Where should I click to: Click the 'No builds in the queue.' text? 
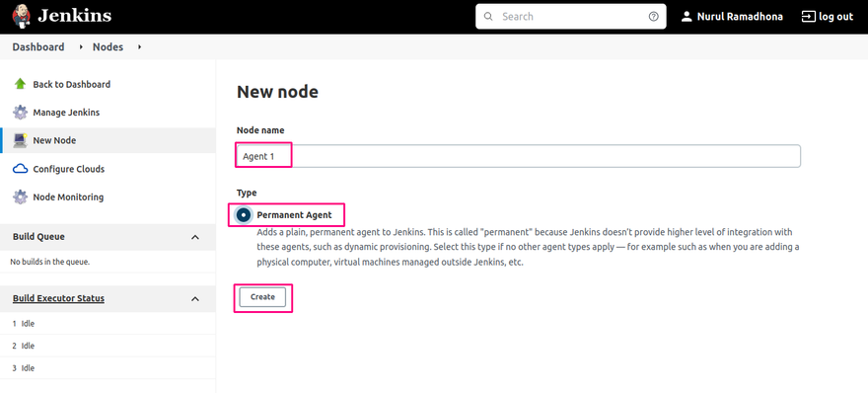(x=50, y=262)
